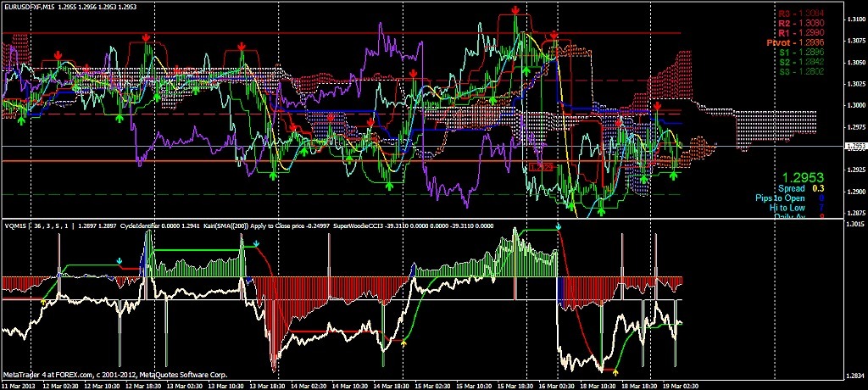This screenshot has width=868, height=390.
Task: Click the 15 Mar 10:30 time label
Action: click(473, 385)
